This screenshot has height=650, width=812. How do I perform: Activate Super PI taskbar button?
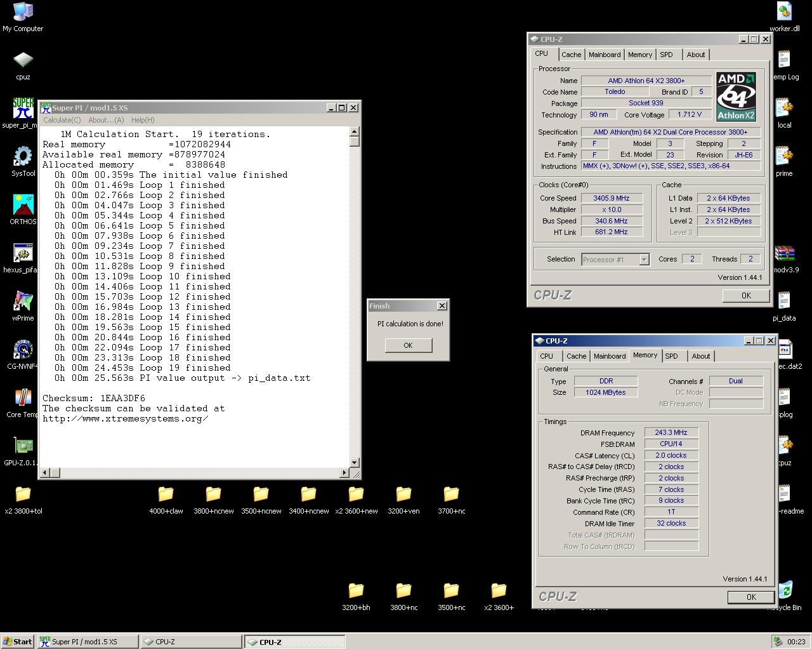[88, 642]
